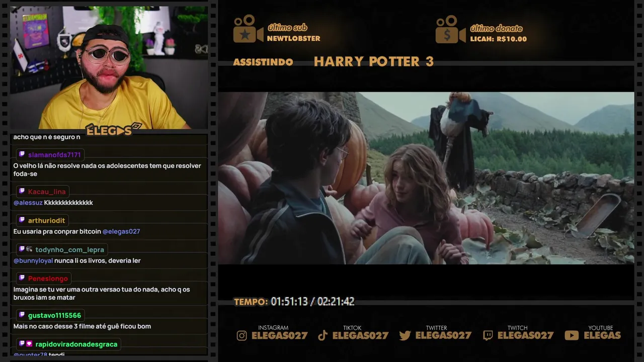Click the YouTube ELEGAS handle text
Viewport: 644px width, 362px height.
[602, 335]
